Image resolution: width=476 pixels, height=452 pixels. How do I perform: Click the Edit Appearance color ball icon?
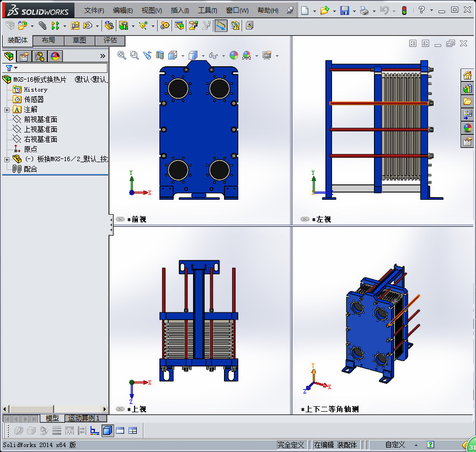pos(234,55)
